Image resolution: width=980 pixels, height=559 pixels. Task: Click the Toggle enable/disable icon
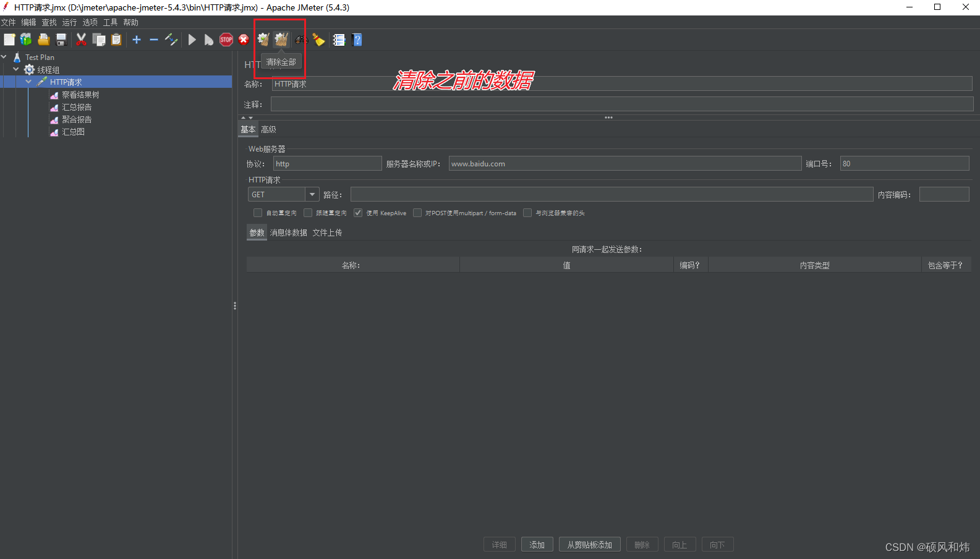(171, 40)
